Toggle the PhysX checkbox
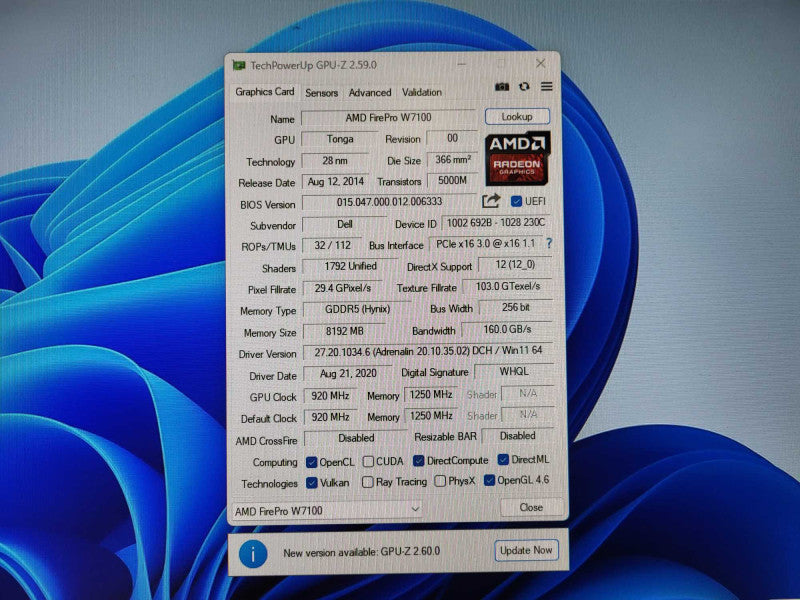 coord(440,481)
